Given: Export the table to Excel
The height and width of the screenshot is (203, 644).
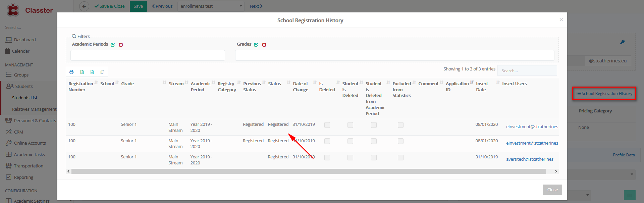Looking at the screenshot, I should click(x=82, y=72).
